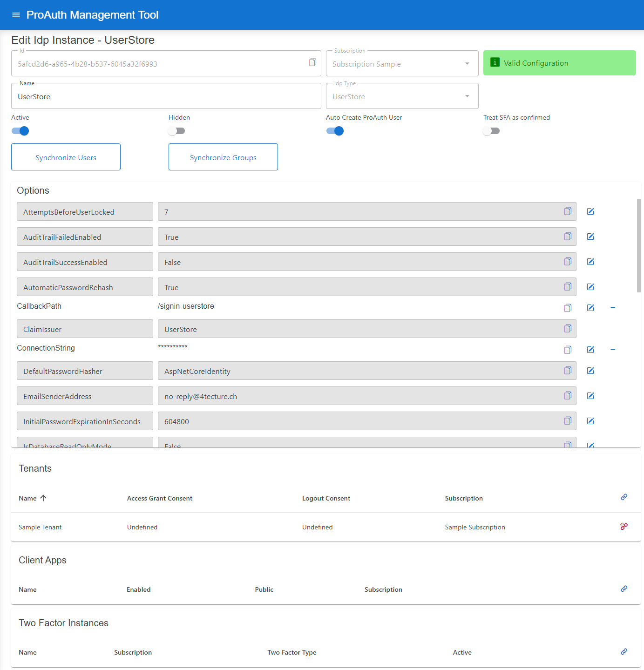Click the EmailSenderAddress value no-reply@4tecture.ch

click(x=367, y=396)
